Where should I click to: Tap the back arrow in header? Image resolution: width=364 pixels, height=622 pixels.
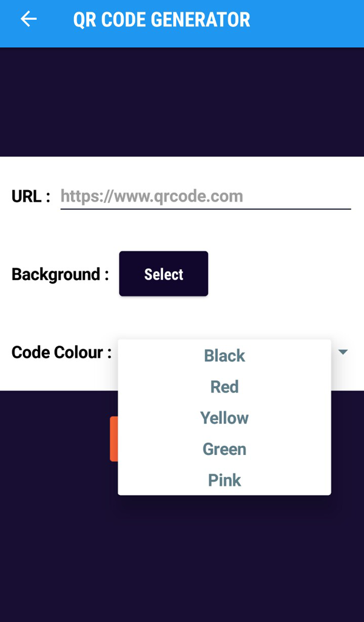[x=29, y=19]
